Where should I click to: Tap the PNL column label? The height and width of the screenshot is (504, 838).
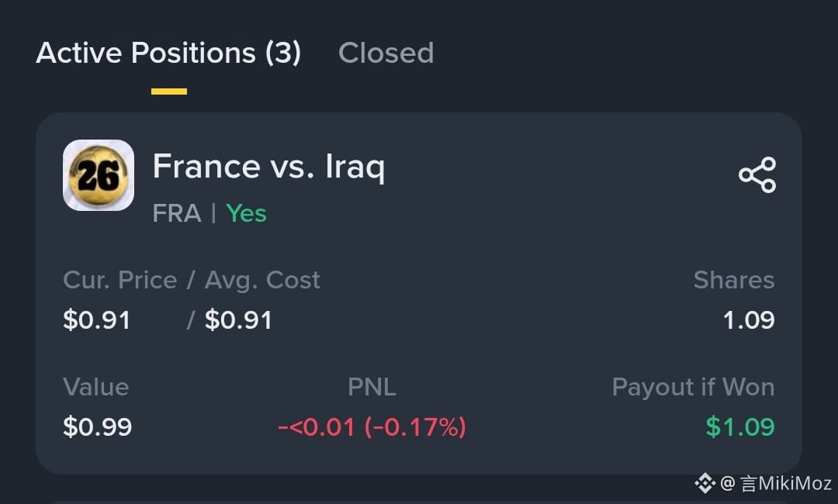tap(372, 387)
